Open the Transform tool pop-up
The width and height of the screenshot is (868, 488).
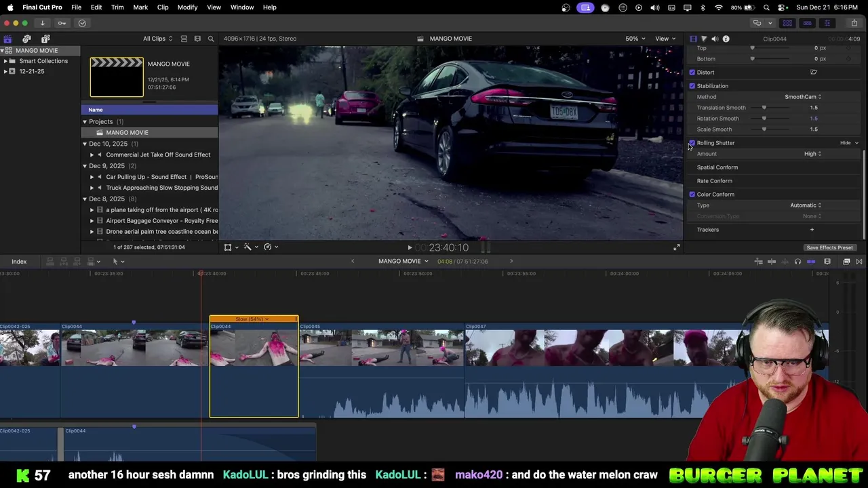pyautogui.click(x=231, y=247)
